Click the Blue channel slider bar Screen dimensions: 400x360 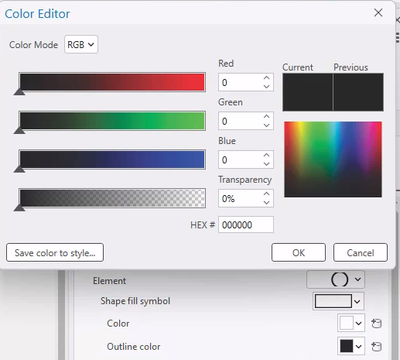(112, 159)
